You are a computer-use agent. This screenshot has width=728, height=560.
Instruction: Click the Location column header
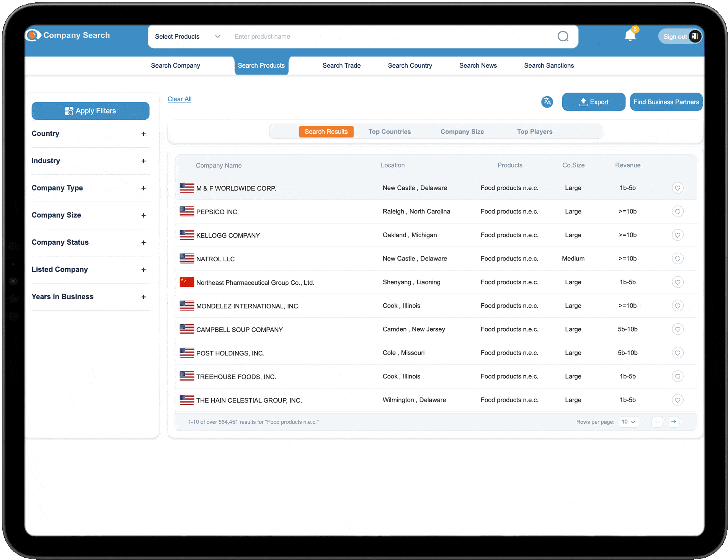(393, 165)
